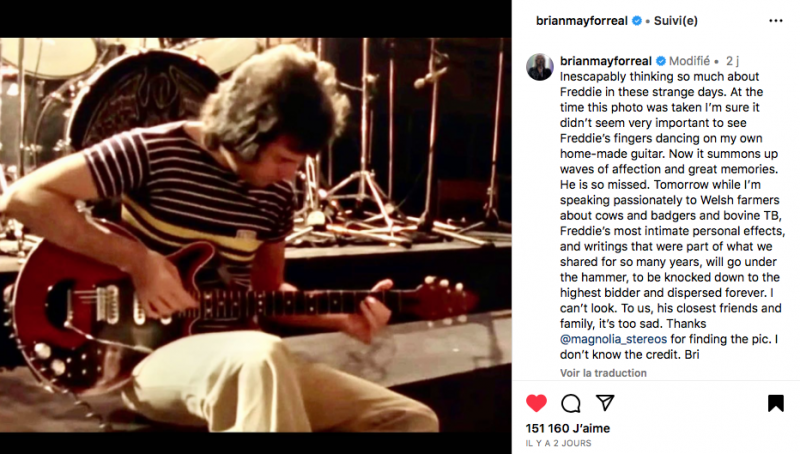
Task: Click the guitar player photo
Action: (256, 235)
